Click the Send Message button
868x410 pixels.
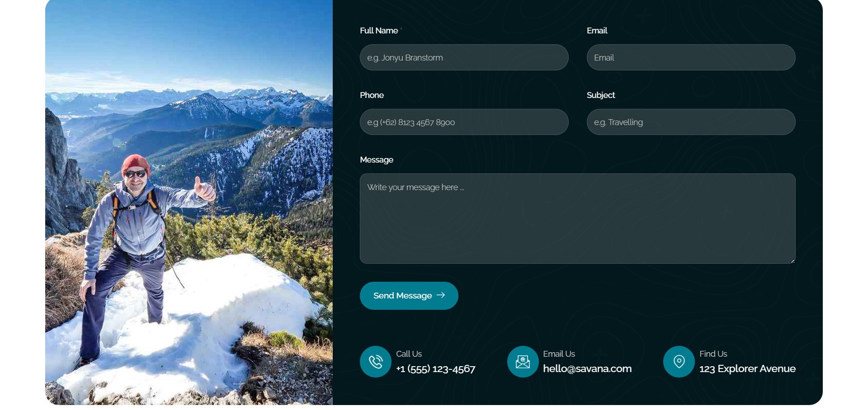pyautogui.click(x=409, y=296)
